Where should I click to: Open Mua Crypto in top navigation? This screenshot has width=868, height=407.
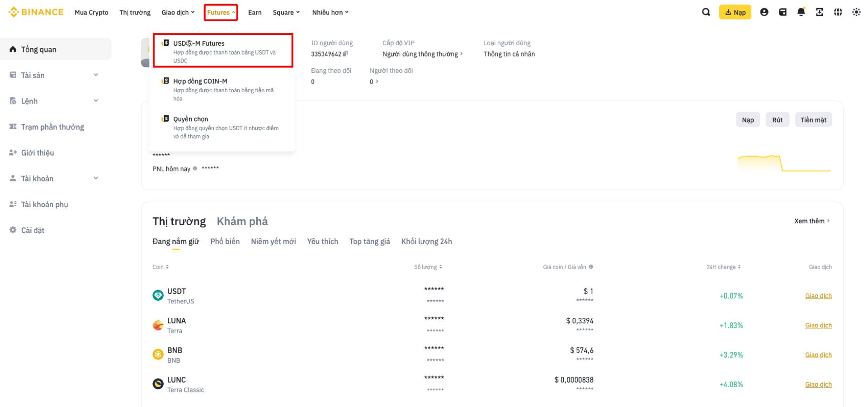pyautogui.click(x=91, y=12)
